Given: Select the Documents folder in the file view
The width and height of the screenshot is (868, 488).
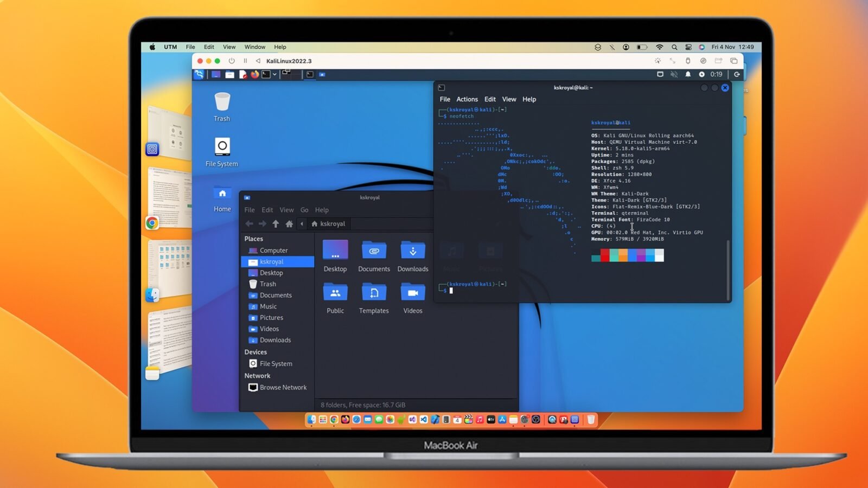Looking at the screenshot, I should click(374, 256).
